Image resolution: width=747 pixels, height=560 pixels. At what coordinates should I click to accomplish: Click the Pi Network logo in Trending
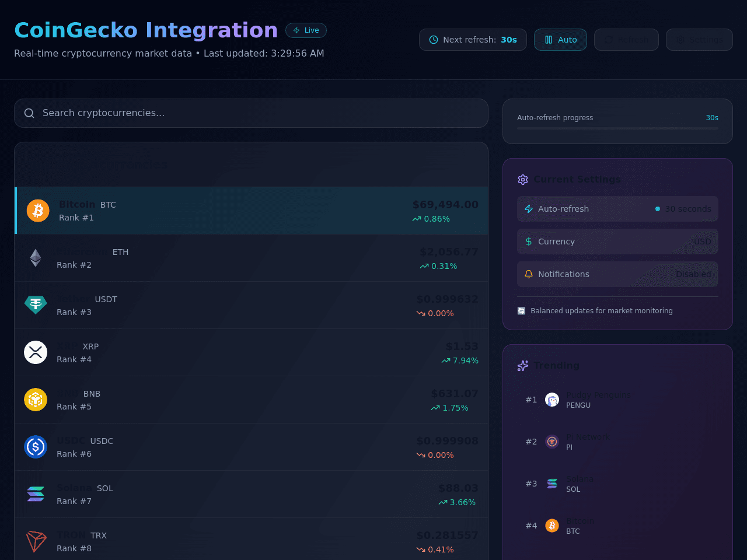[552, 442]
